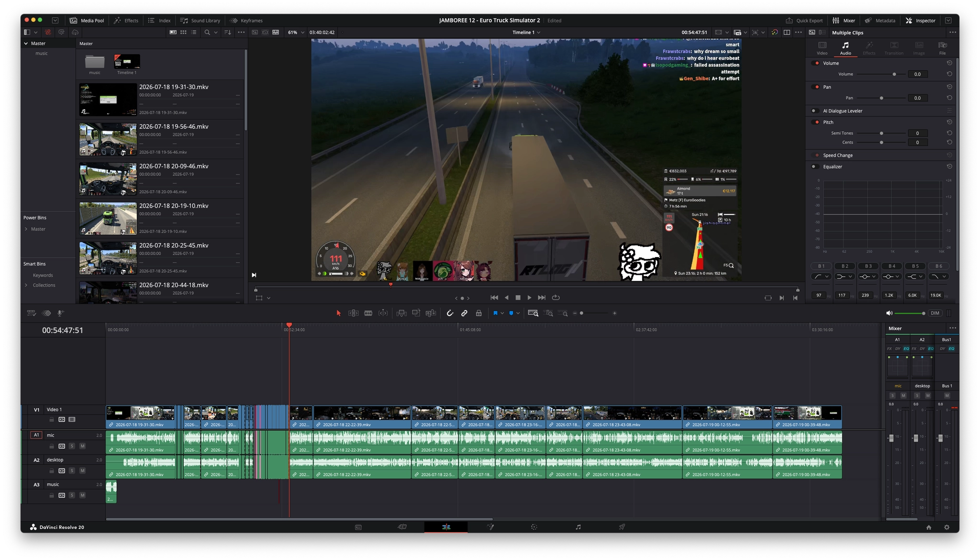Open the media pool sort dropdown
Image resolution: width=980 pixels, height=560 pixels.
point(227,32)
